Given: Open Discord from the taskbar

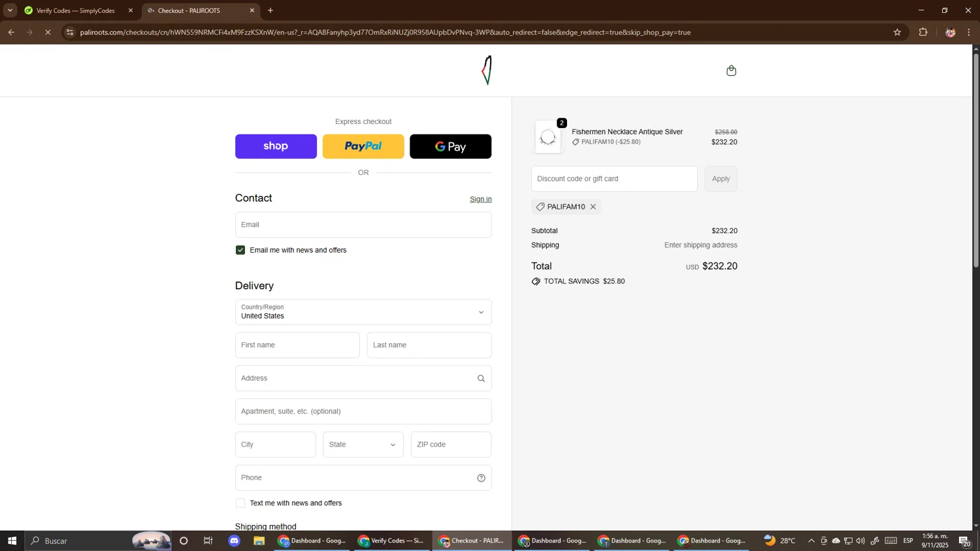Looking at the screenshot, I should [x=235, y=541].
